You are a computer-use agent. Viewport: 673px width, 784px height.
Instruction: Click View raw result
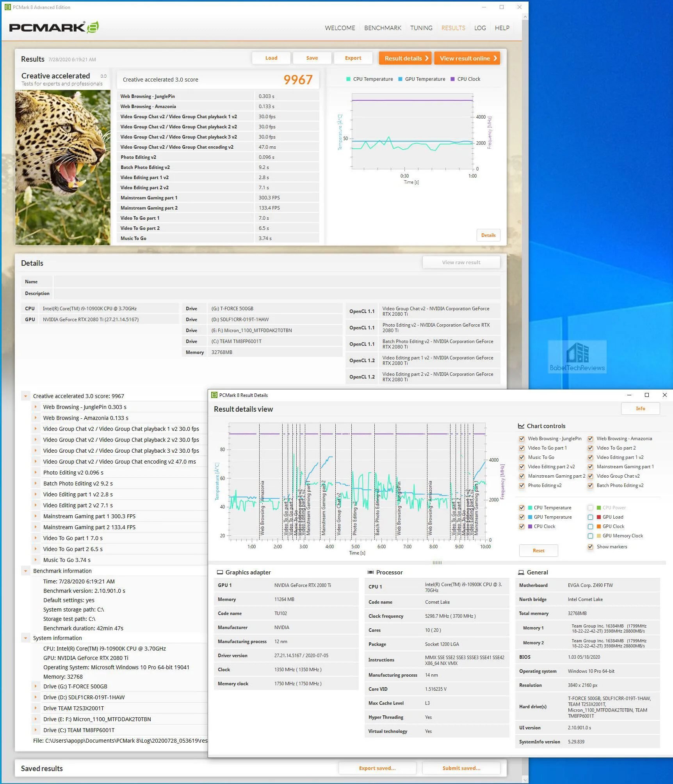[461, 263]
